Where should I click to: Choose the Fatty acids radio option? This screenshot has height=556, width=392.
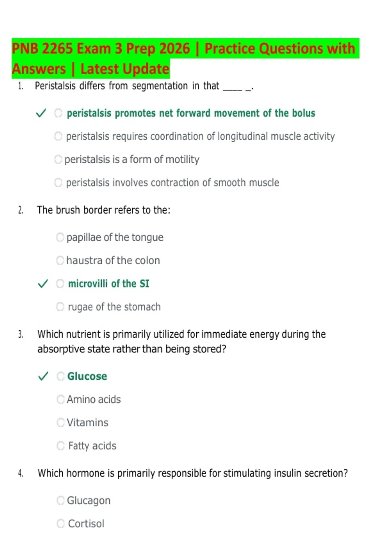[x=61, y=446]
